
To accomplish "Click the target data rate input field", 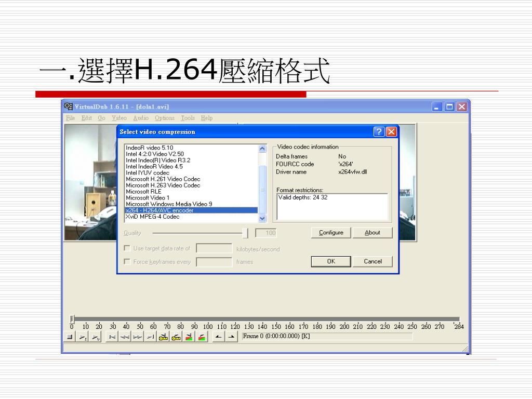I will tap(214, 248).
